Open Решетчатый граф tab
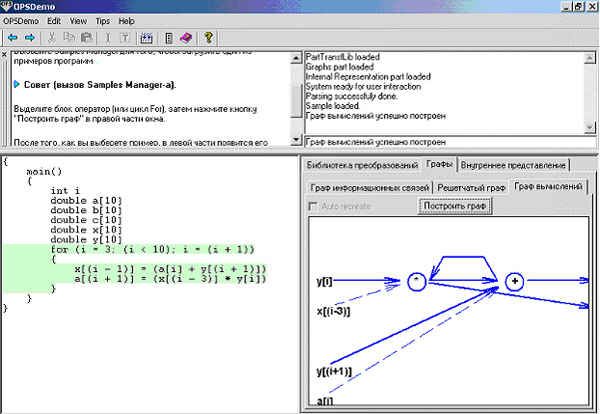Image resolution: width=600 pixels, height=414 pixels. [471, 188]
